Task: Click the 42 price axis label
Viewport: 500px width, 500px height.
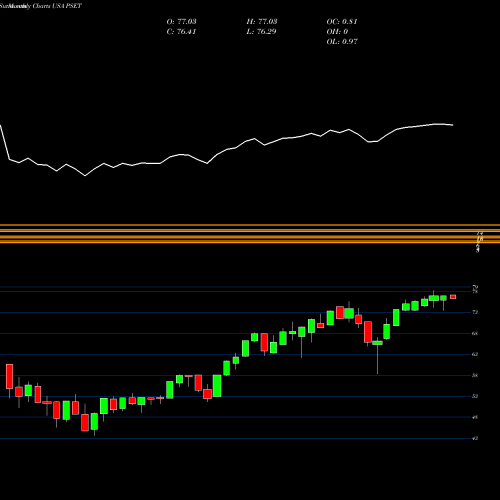Action: pyautogui.click(x=475, y=438)
